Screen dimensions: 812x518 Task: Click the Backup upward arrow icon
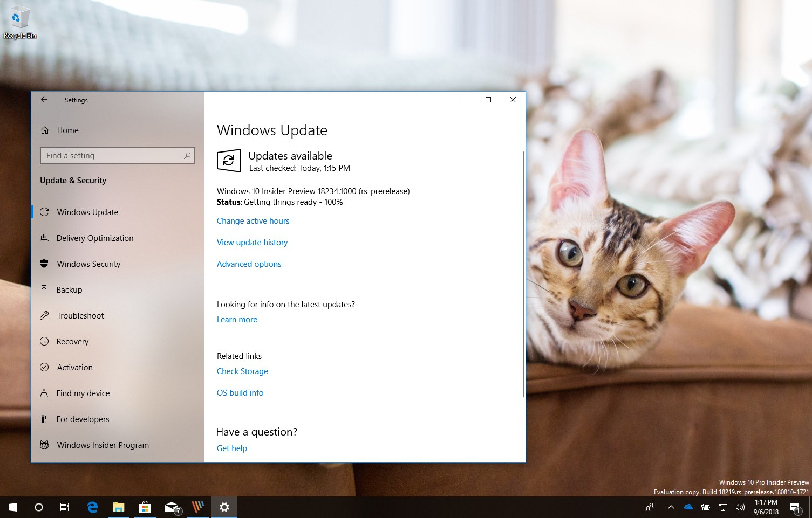[x=44, y=290]
